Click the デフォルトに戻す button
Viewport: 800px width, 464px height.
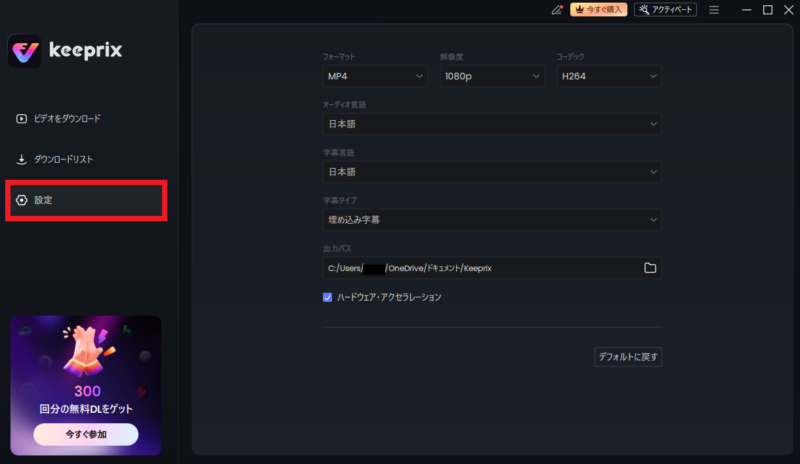[x=627, y=357]
